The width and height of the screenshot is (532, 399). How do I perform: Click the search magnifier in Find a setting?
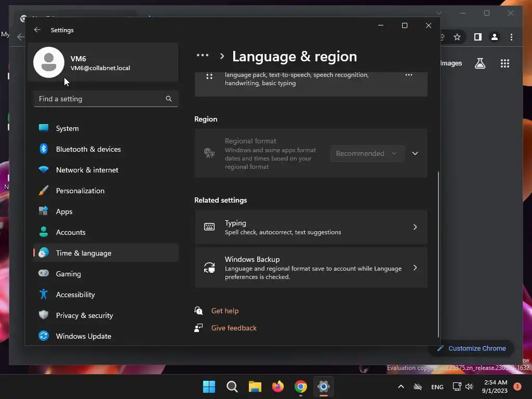point(169,99)
